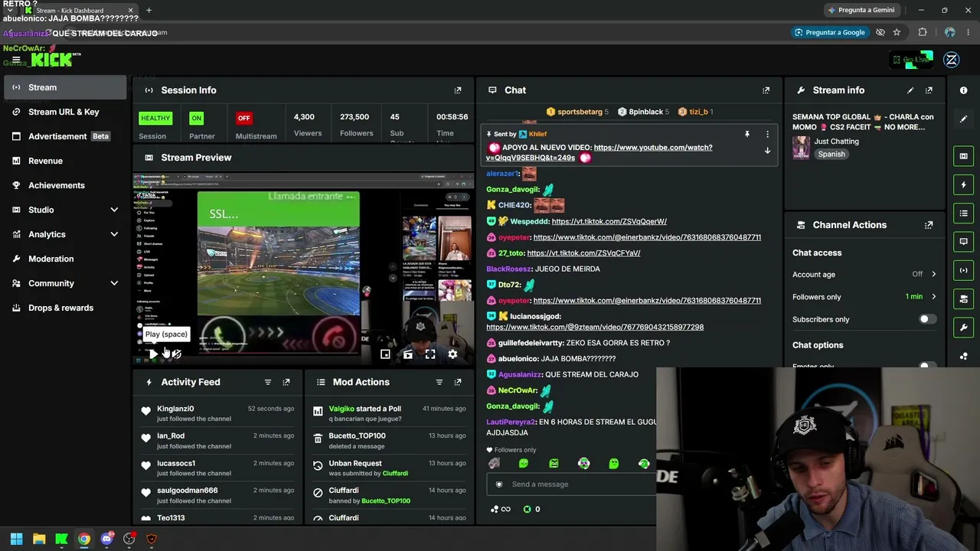The width and height of the screenshot is (980, 551).
Task: Toggle Subscribers only chat switch
Action: tap(927, 319)
